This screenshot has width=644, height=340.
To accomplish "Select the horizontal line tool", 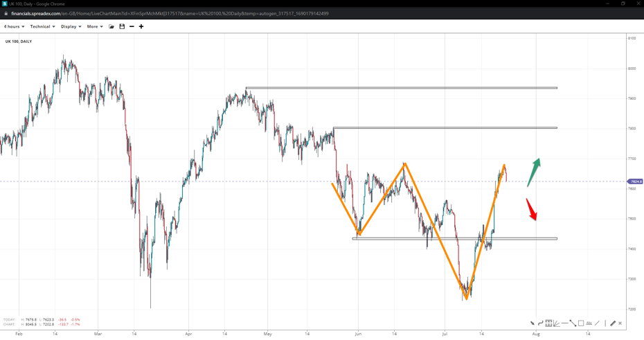I will point(565,323).
